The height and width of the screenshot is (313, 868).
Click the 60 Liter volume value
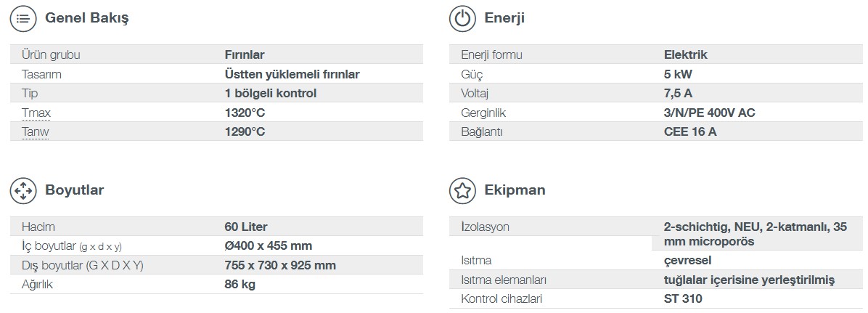246,227
